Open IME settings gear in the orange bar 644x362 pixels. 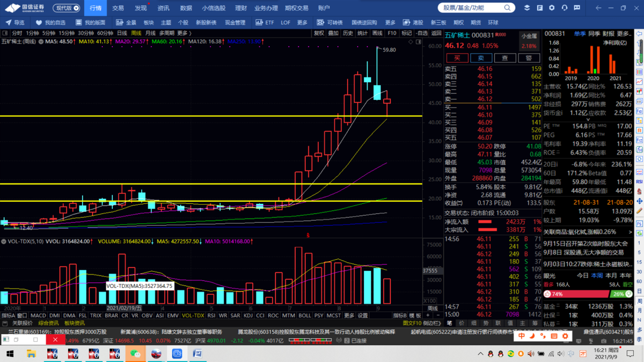coord(565,336)
